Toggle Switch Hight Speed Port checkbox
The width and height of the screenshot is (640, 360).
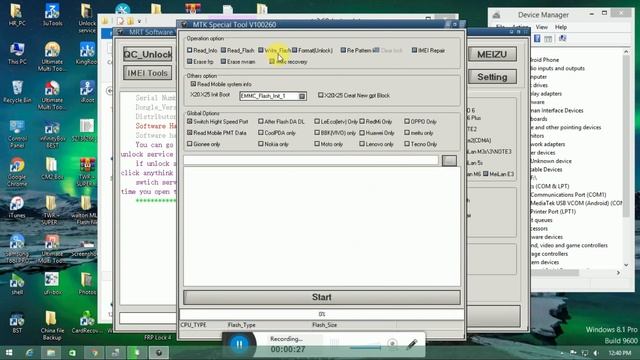189,122
